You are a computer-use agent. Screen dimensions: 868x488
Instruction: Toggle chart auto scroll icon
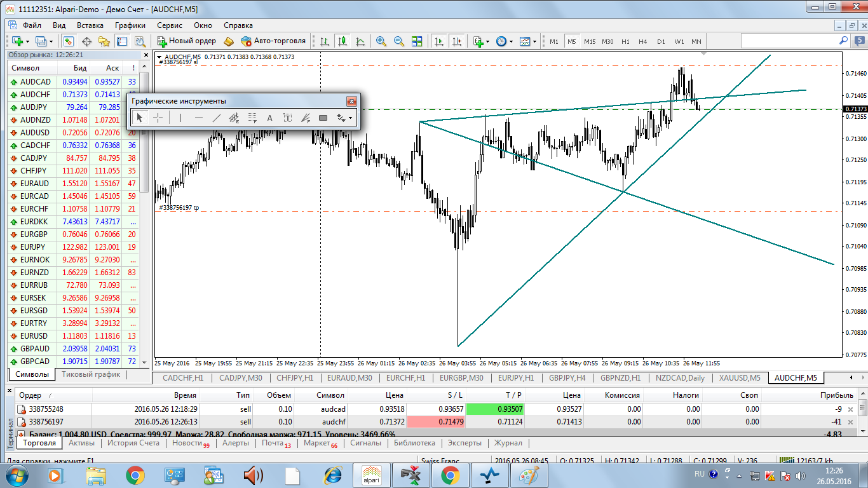[x=439, y=41]
